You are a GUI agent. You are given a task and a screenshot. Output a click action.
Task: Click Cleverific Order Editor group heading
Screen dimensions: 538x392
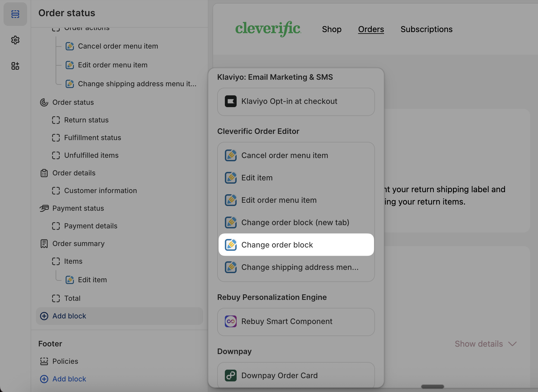point(258,131)
